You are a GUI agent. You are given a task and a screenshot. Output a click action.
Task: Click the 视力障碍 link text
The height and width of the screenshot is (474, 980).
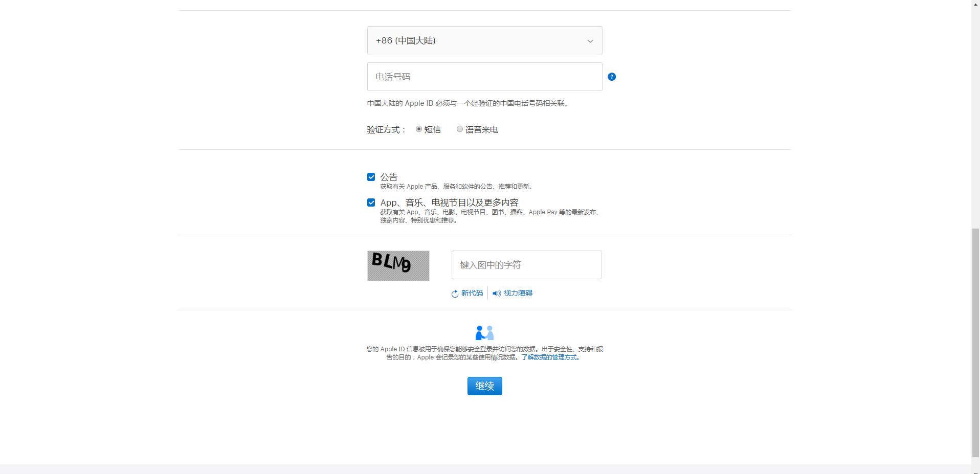518,293
